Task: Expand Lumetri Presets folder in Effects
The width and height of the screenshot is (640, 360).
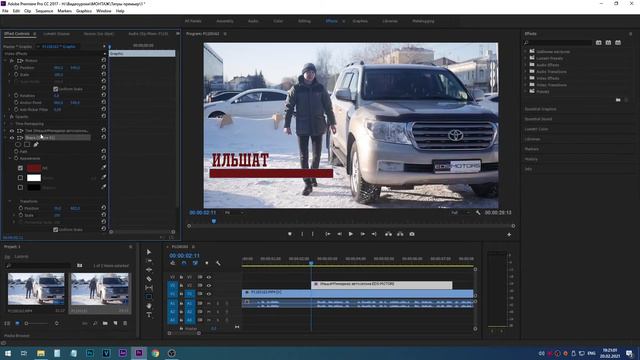Action: click(x=526, y=58)
